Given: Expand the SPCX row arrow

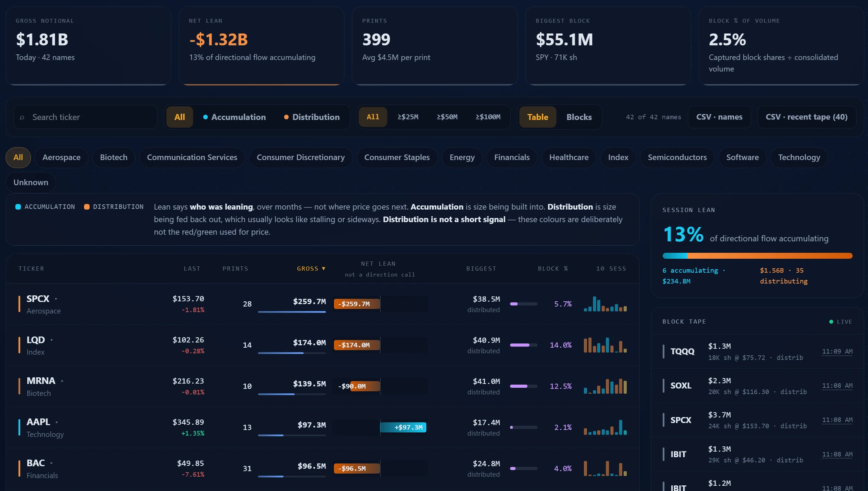Looking at the screenshot, I should [x=56, y=299].
